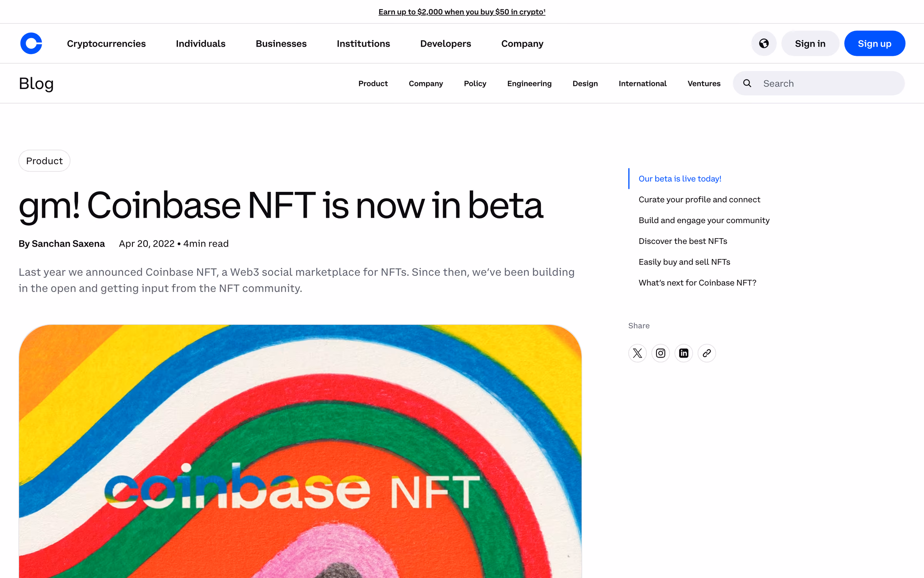The width and height of the screenshot is (924, 578).
Task: Open the Developers menu
Action: coord(445,44)
